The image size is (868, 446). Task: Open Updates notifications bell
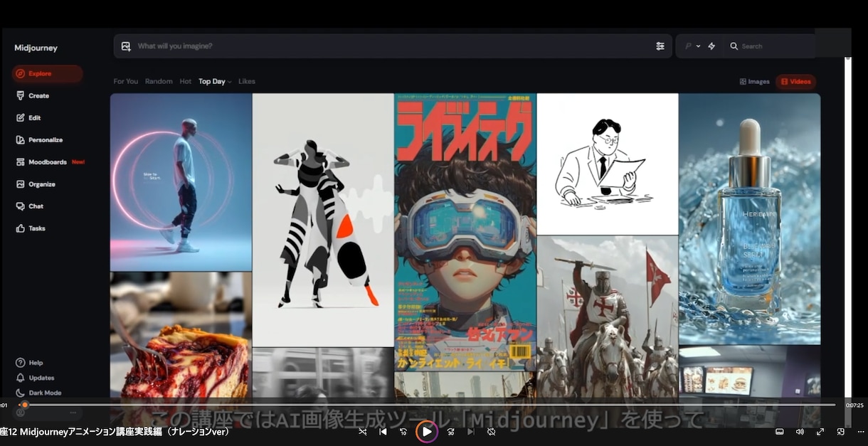35,378
